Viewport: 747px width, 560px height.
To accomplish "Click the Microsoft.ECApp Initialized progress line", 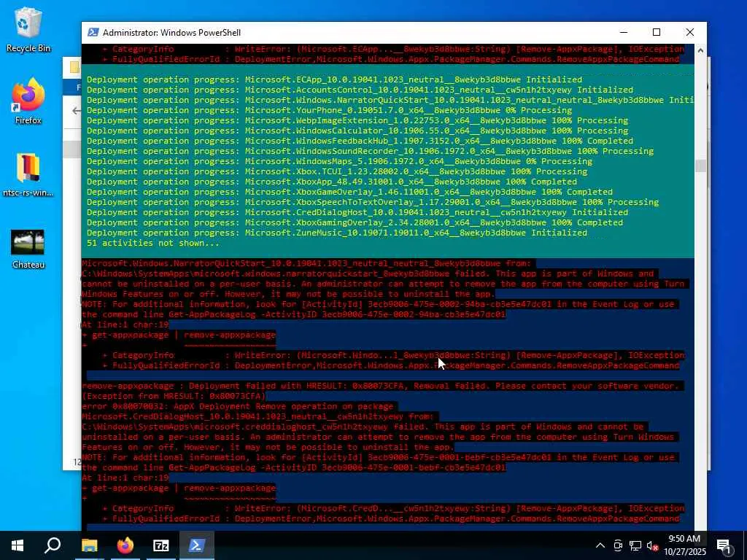I will pyautogui.click(x=334, y=79).
